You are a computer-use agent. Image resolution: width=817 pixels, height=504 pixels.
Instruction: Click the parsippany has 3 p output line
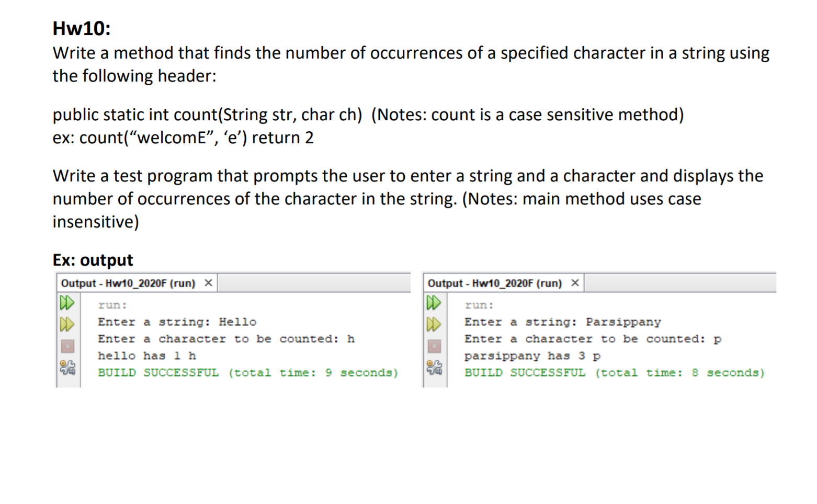[532, 356]
